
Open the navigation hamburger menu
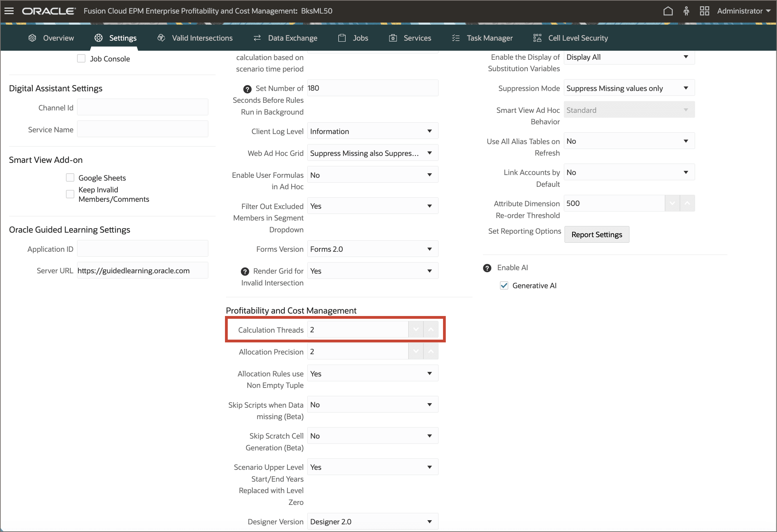tap(9, 11)
